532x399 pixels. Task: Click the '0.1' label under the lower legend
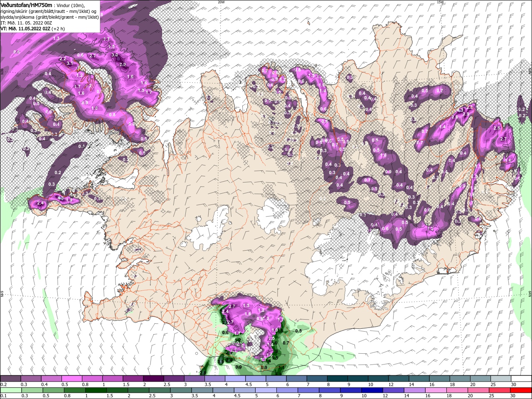[3, 396]
